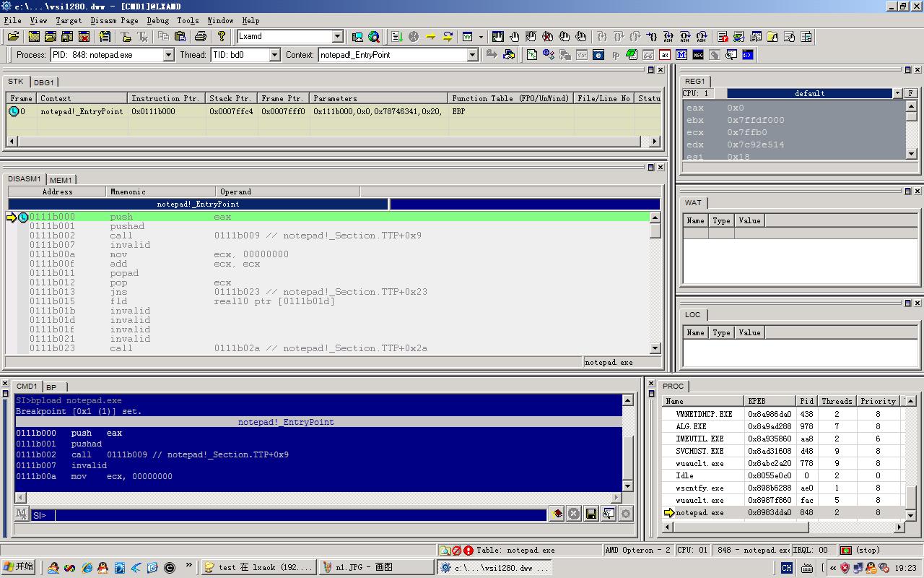This screenshot has width=924, height=578.
Task: Click the open folder toolbar icon
Action: (x=13, y=37)
